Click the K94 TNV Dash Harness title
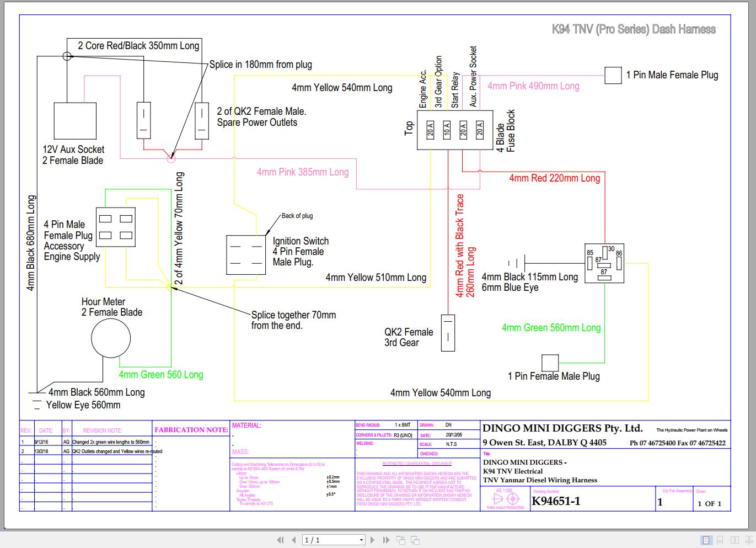This screenshot has width=756, height=548. tap(634, 29)
